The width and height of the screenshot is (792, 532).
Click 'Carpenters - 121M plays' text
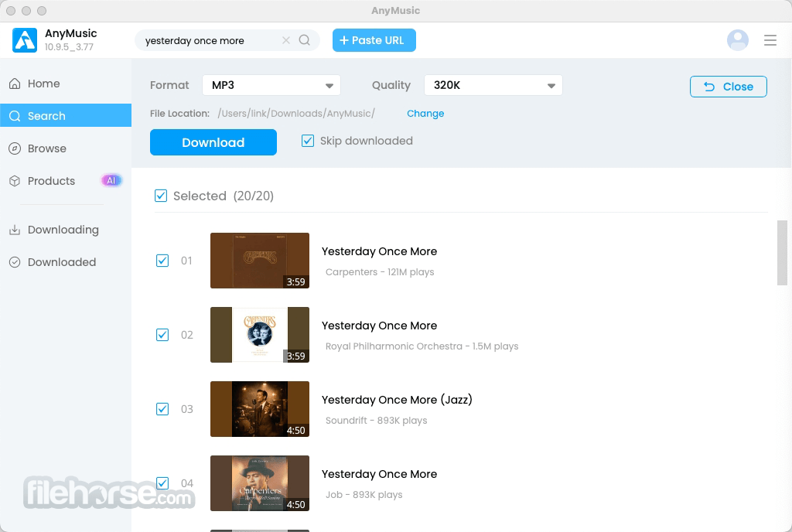click(x=380, y=272)
